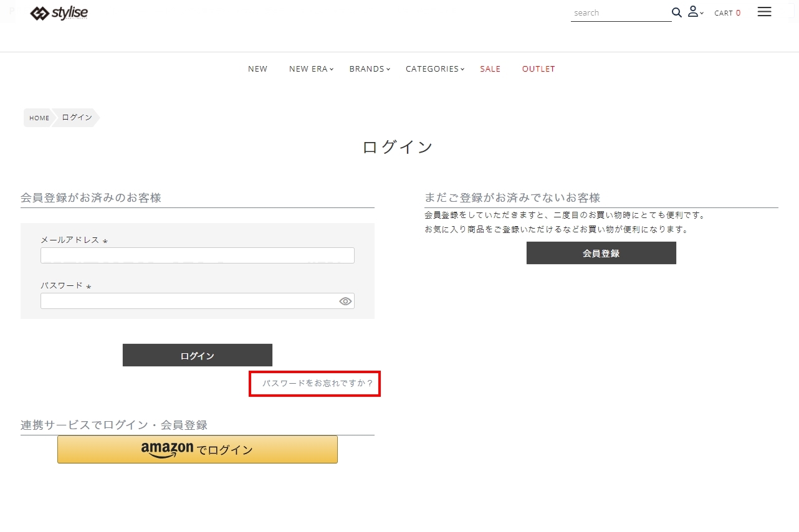The image size is (799, 532).
Task: Click the メールアドレス input field
Action: (197, 255)
